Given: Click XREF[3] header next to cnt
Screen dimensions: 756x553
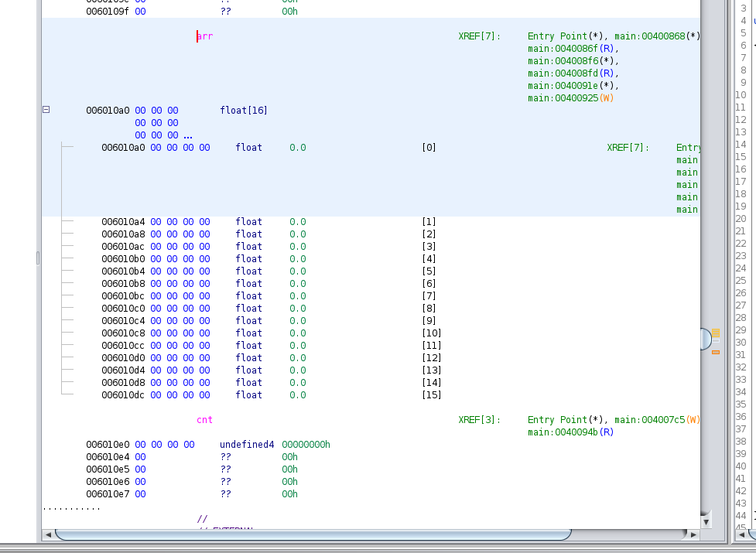Looking at the screenshot, I should (x=479, y=419).
